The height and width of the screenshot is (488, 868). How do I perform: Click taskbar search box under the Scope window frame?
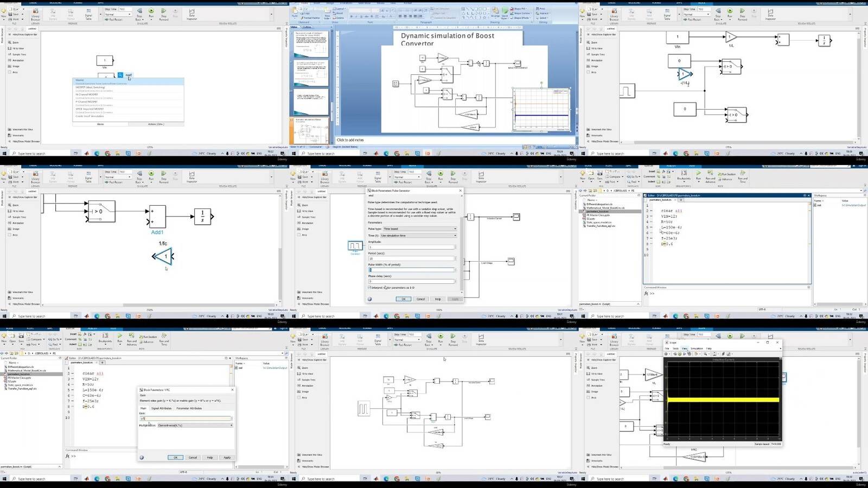click(617, 479)
